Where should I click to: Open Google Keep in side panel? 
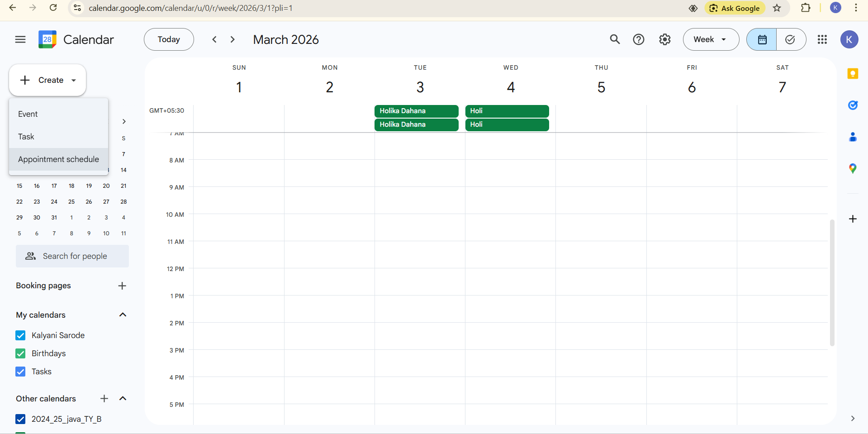853,74
